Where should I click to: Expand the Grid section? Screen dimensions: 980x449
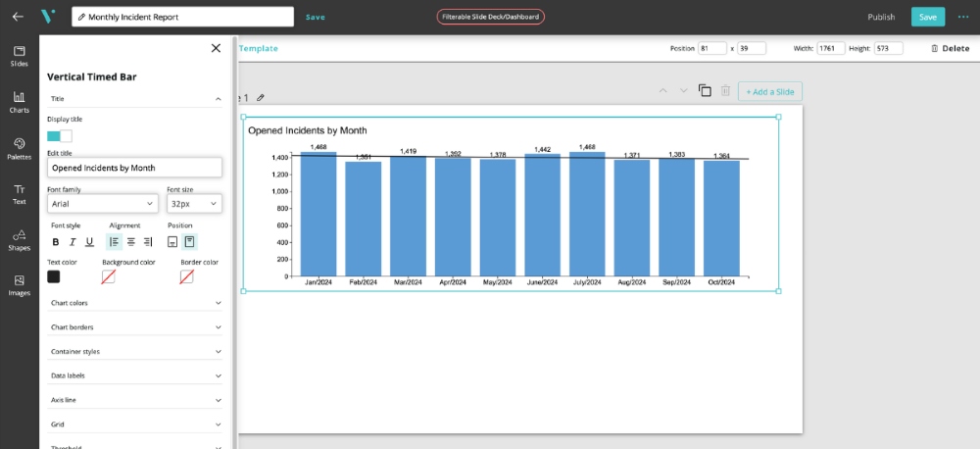click(134, 424)
